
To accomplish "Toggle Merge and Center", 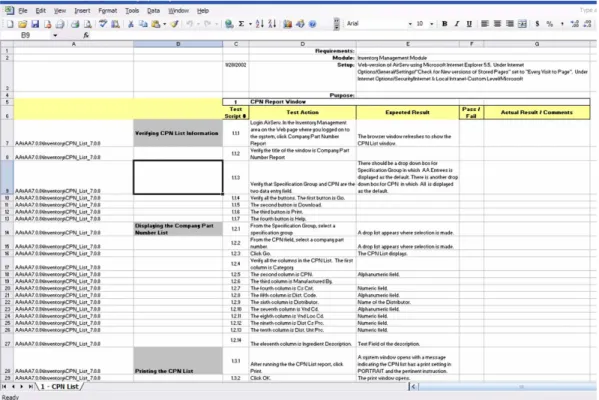I will click(x=522, y=24).
